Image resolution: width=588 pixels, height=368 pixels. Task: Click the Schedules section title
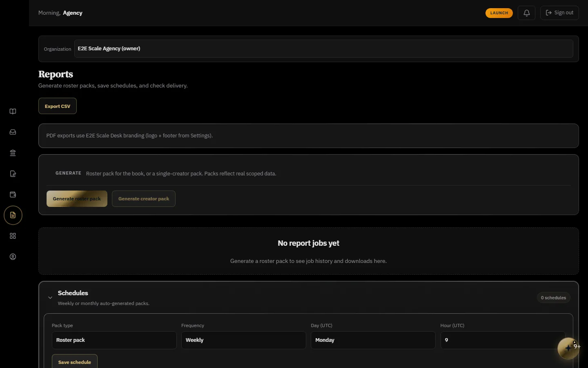click(x=73, y=293)
